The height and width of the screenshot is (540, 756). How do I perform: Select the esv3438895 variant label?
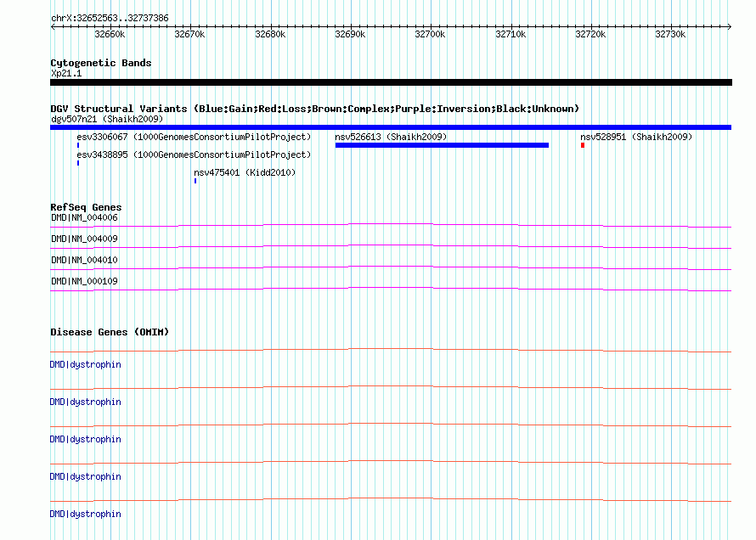[x=194, y=155]
